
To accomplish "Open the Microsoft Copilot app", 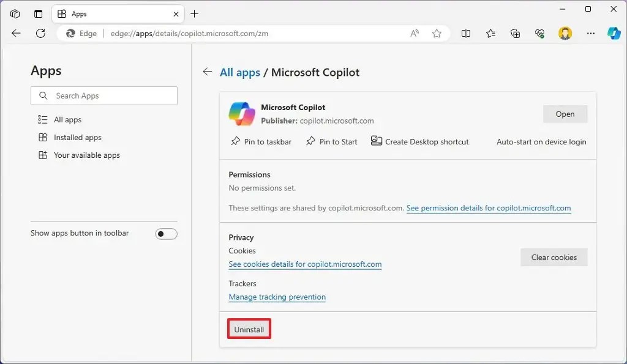I will [x=565, y=114].
